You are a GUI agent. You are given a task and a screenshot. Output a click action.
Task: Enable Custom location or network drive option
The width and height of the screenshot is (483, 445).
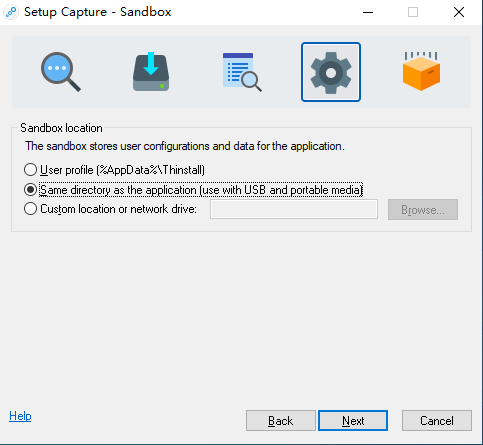(x=110, y=209)
